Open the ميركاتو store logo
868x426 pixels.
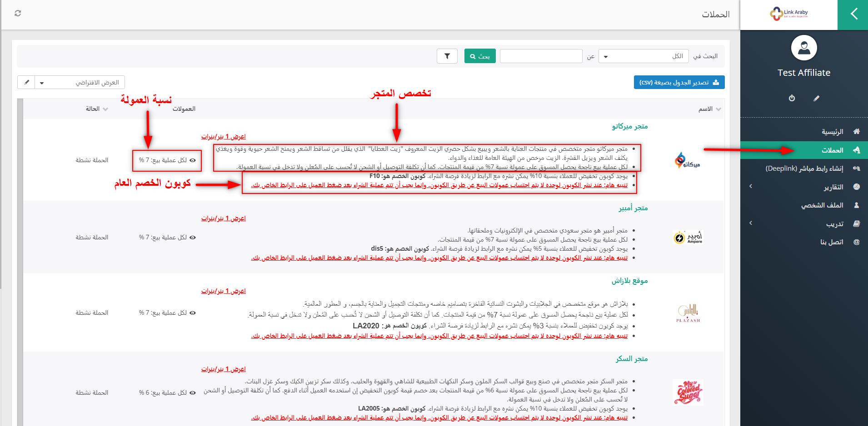coord(688,160)
